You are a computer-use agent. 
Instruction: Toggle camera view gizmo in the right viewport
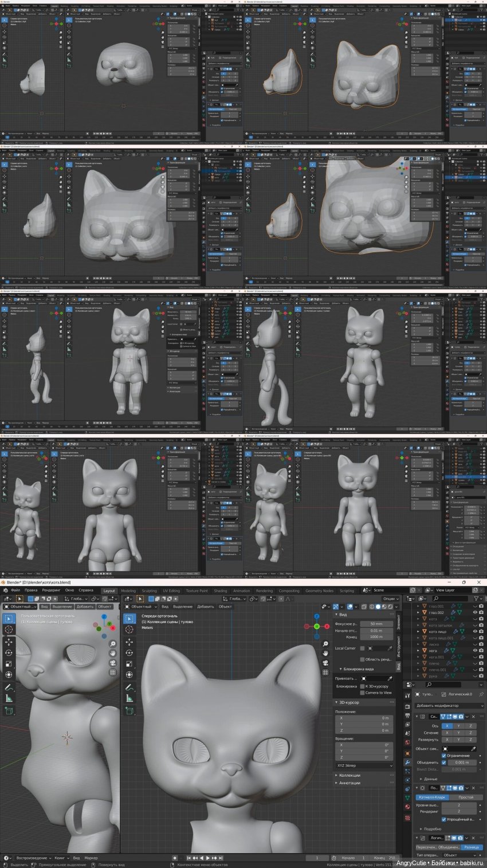coord(325,663)
